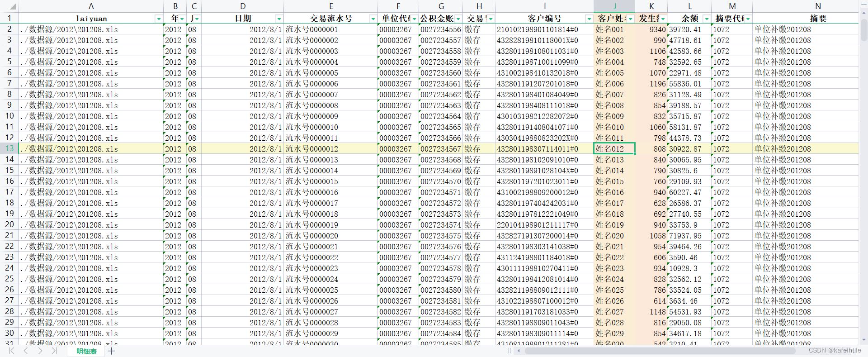This screenshot has width=868, height=357.
Task: Select balance cell 39720.41
Action: [x=689, y=29]
